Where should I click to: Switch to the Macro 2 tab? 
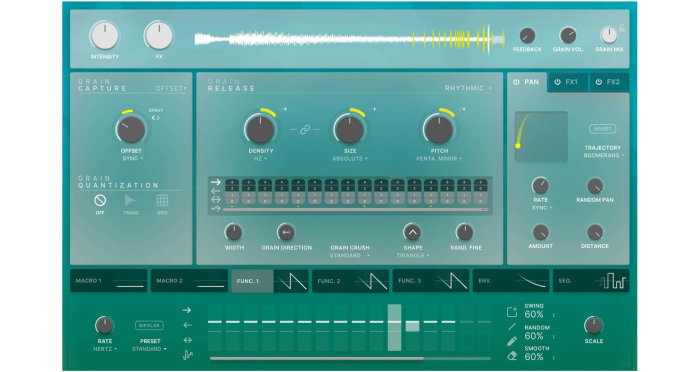(x=189, y=281)
